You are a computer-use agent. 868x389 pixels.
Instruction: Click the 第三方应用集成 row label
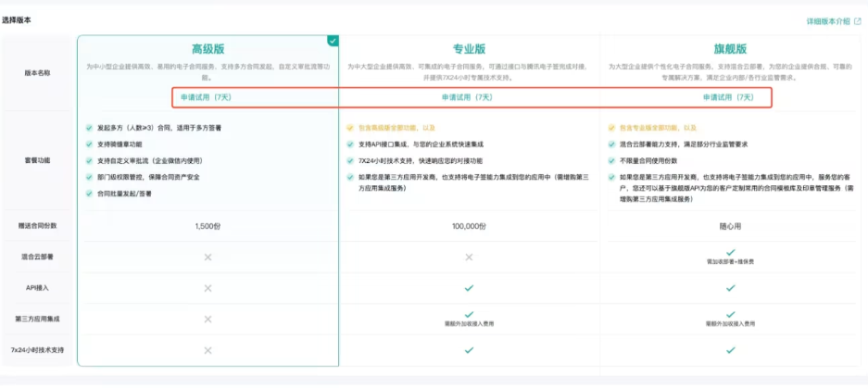[37, 320]
